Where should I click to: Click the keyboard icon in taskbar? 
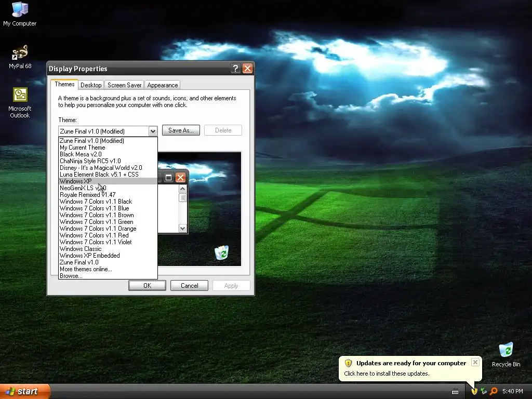(455, 392)
